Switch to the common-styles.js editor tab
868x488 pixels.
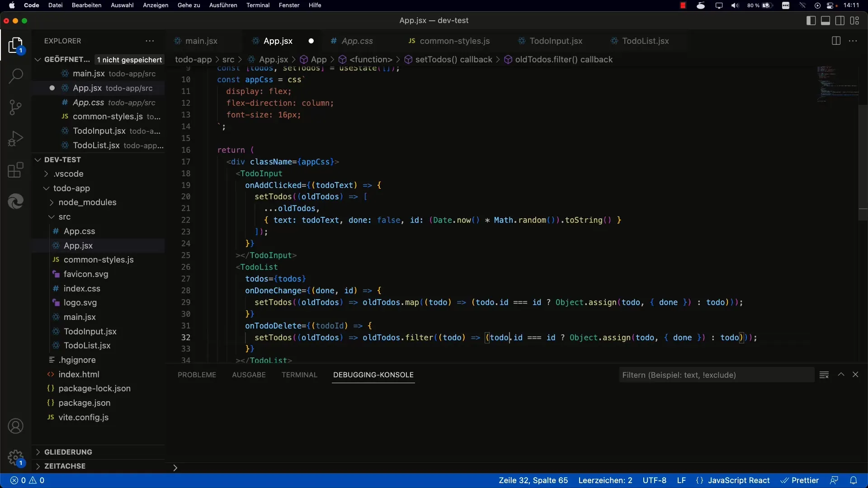(455, 41)
